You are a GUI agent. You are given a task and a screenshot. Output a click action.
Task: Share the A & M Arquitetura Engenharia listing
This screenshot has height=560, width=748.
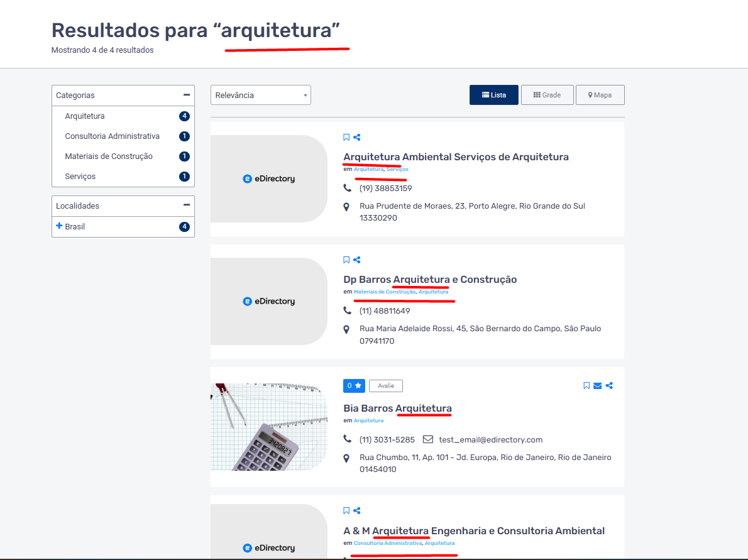click(357, 510)
